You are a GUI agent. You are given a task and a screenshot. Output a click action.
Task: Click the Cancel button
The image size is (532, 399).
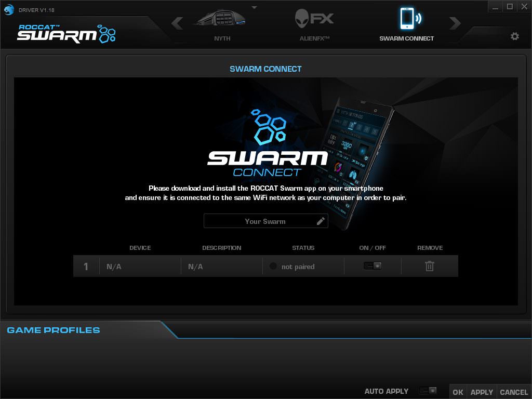click(514, 392)
